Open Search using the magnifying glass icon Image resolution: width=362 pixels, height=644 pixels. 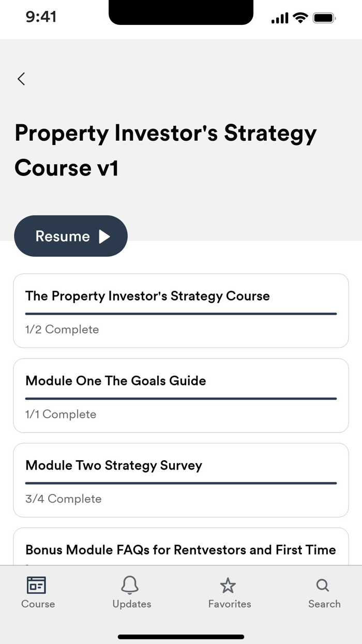click(322, 586)
